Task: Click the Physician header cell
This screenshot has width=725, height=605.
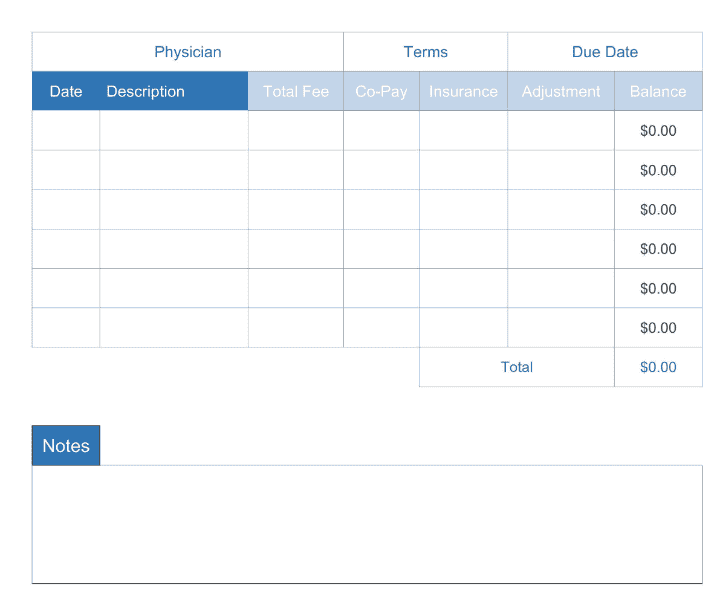Action: tap(188, 52)
